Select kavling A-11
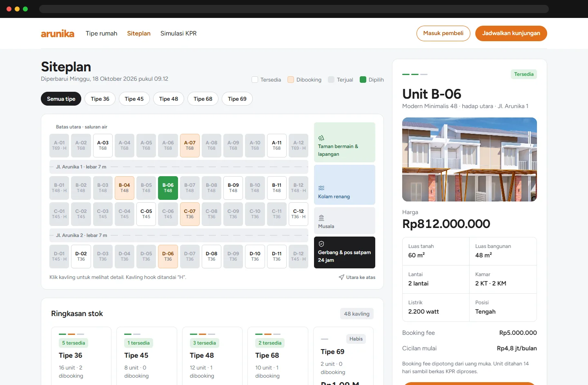The width and height of the screenshot is (588, 385). tap(277, 146)
